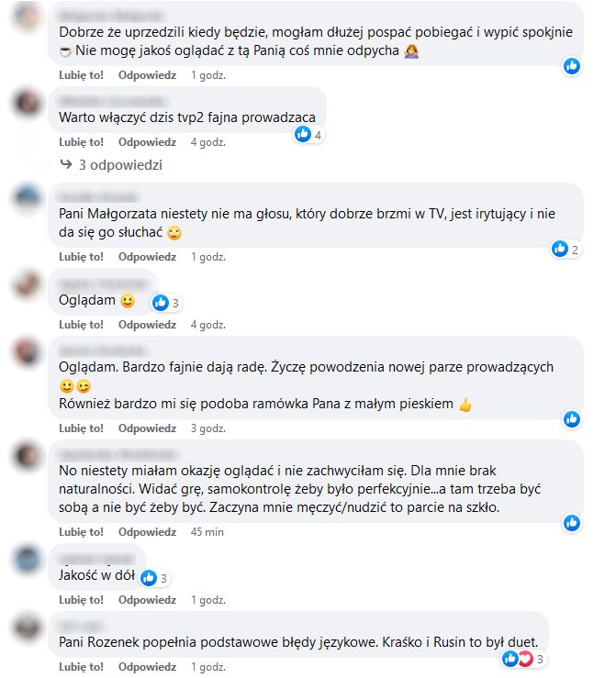Click the reply arrow icon beside '3 odpowiedzi'

tap(66, 164)
